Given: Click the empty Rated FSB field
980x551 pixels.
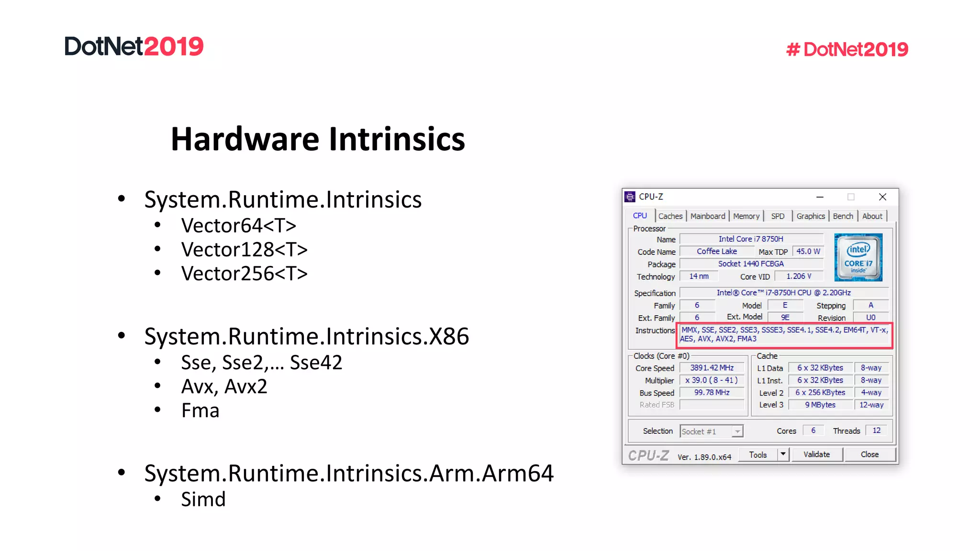Looking at the screenshot, I should coord(712,405).
